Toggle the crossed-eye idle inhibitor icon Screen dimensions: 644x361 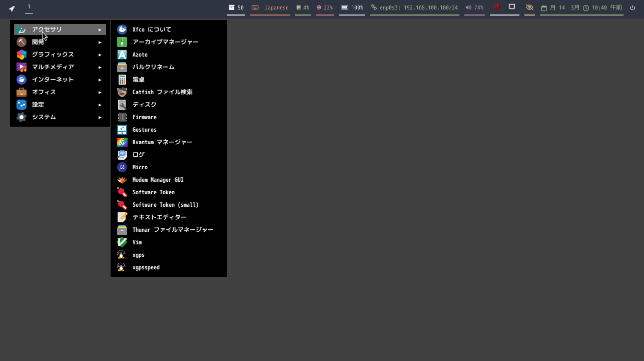(529, 8)
